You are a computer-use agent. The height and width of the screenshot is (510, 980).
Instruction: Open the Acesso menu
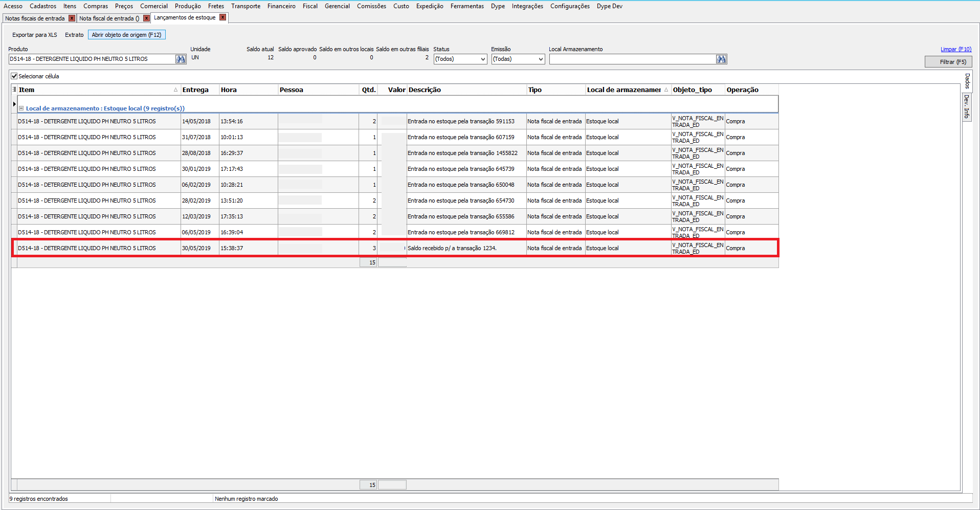[13, 6]
